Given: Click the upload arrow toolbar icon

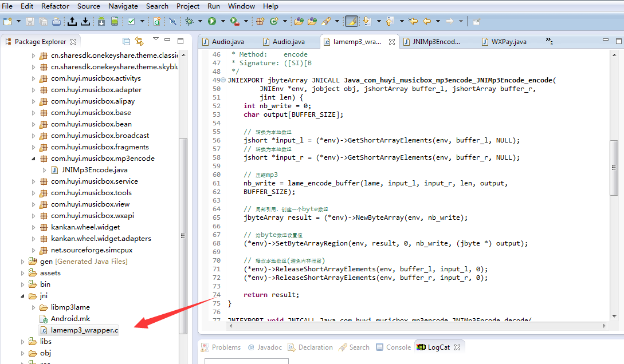Looking at the screenshot, I should click(x=72, y=21).
